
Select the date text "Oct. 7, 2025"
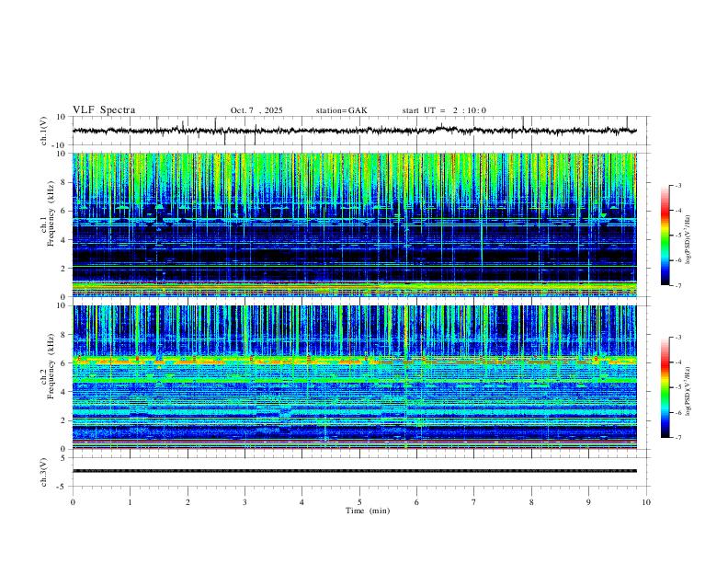256,110
